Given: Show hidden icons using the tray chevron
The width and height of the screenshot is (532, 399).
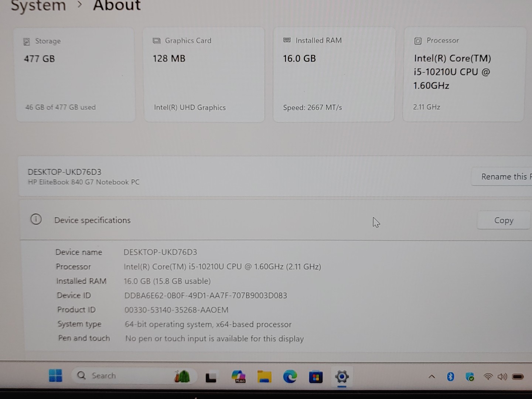Looking at the screenshot, I should pos(432,376).
